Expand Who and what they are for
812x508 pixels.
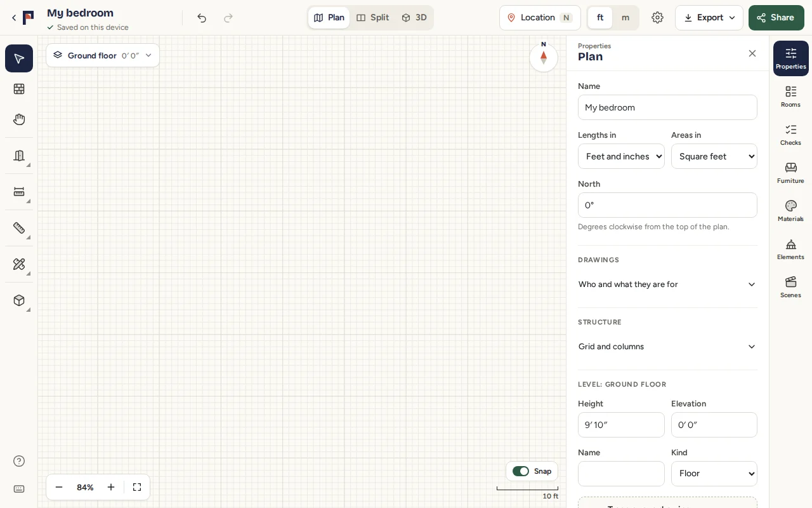coord(667,284)
